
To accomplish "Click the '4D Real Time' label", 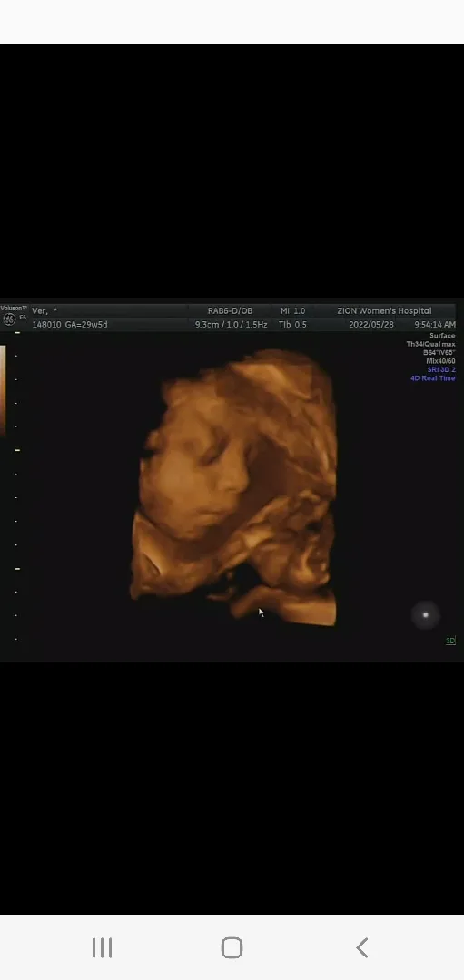I will (x=433, y=378).
